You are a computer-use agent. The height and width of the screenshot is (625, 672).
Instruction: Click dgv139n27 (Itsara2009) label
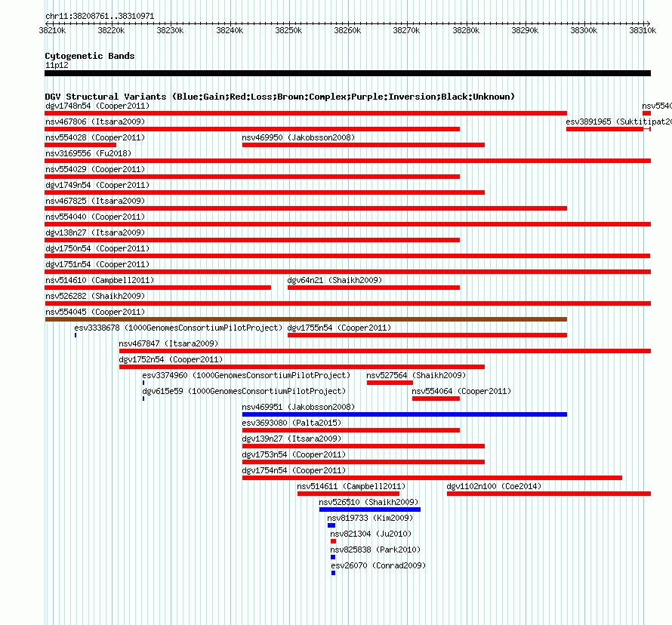[x=291, y=439]
